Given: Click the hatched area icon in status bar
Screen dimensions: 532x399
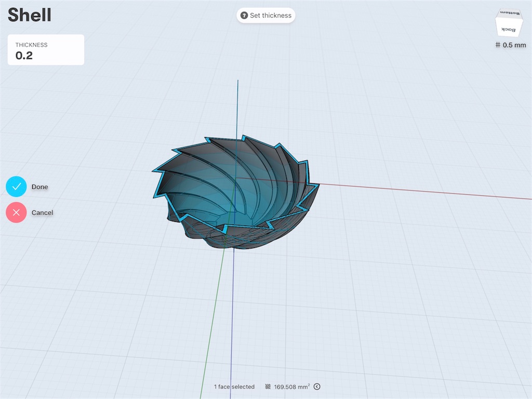Looking at the screenshot, I should point(268,387).
